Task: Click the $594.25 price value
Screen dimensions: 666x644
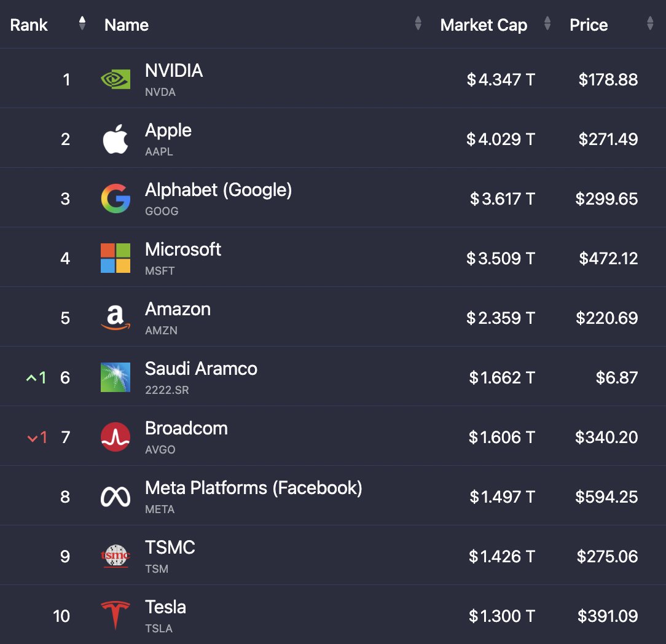Action: [606, 497]
